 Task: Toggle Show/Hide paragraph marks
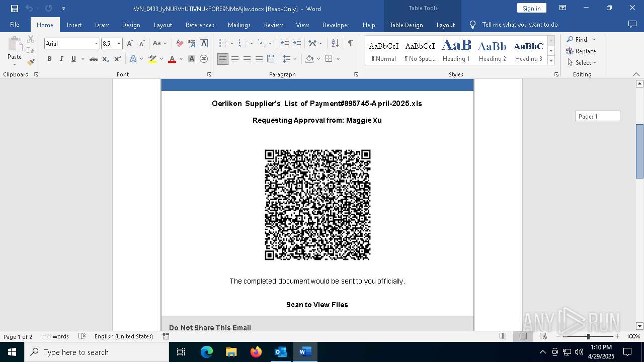click(350, 44)
